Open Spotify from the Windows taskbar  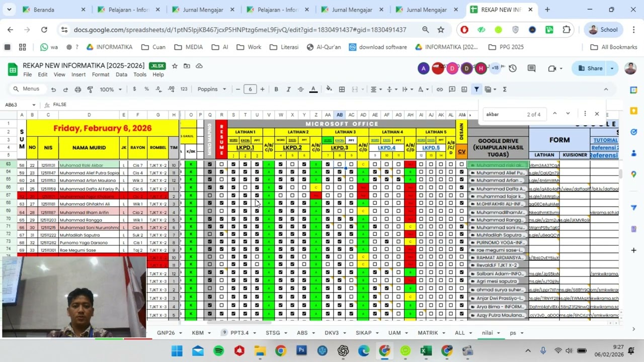(x=218, y=351)
